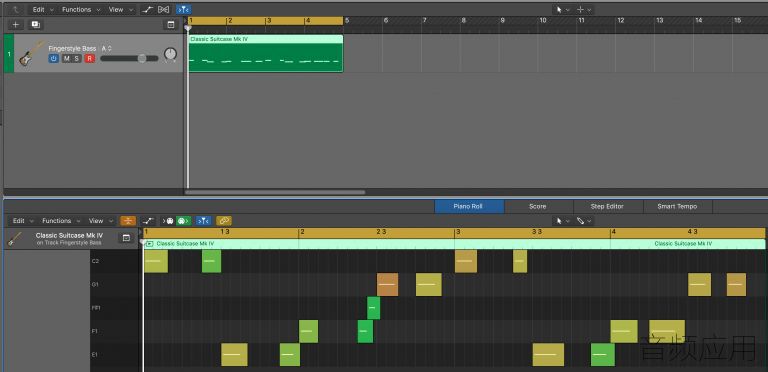
Task: Open global tracks button in track header
Action: (171, 24)
